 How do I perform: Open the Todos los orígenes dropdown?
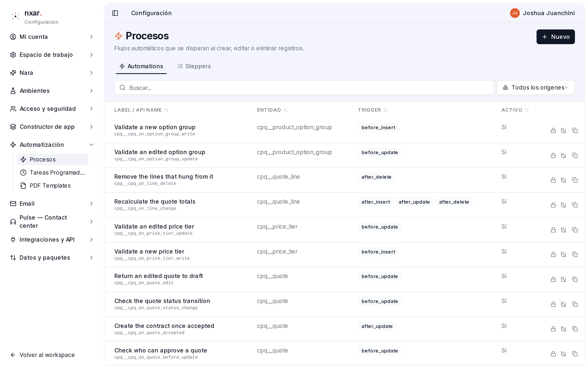(x=536, y=88)
